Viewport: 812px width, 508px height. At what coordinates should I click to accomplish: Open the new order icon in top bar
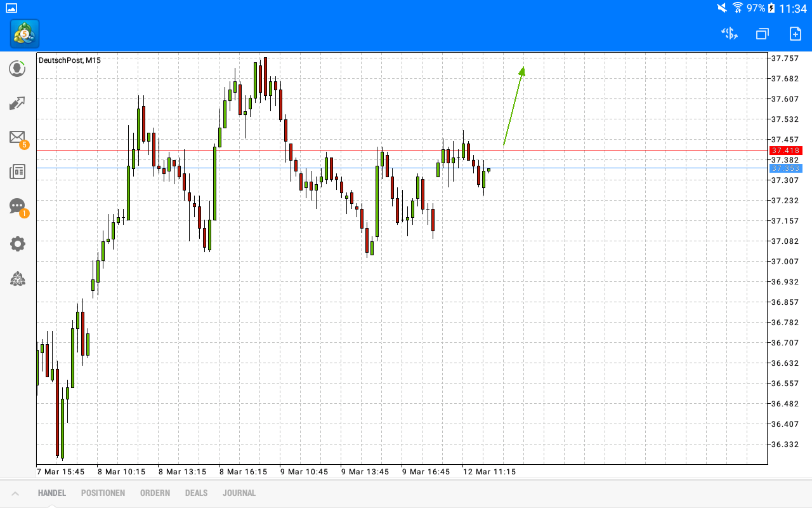[794, 34]
